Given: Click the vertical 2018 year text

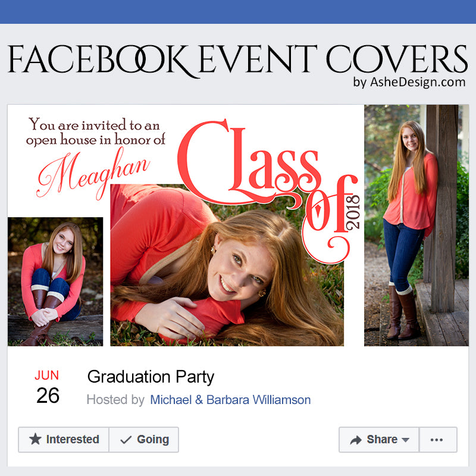Looking at the screenshot, I should 353,212.
